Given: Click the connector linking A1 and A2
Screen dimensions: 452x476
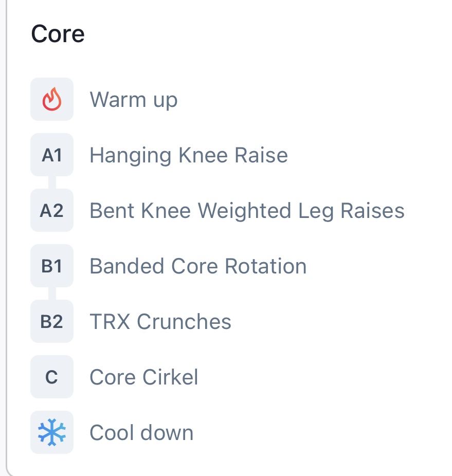Looking at the screenshot, I should pyautogui.click(x=52, y=182).
